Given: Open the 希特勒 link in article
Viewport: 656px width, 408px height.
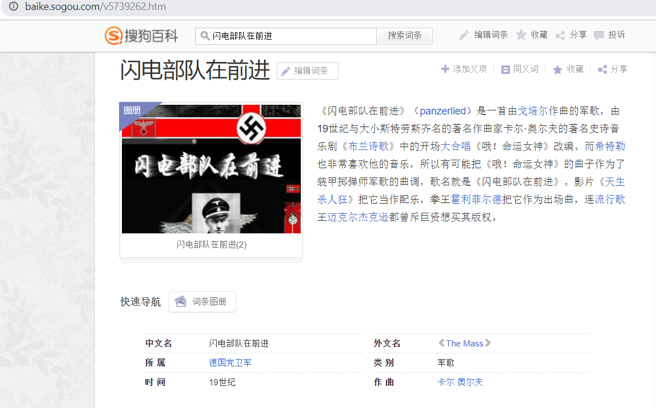Looking at the screenshot, I should pos(611,146).
